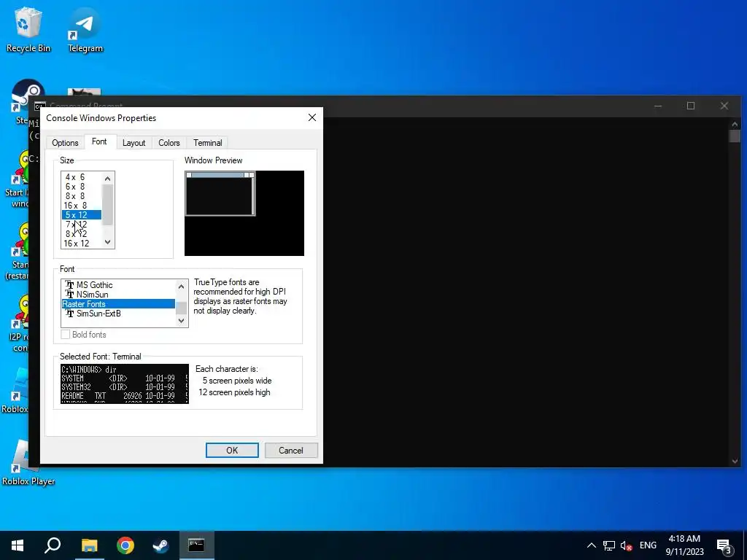747x560 pixels.
Task: Confirm with the OK button
Action: (232, 451)
